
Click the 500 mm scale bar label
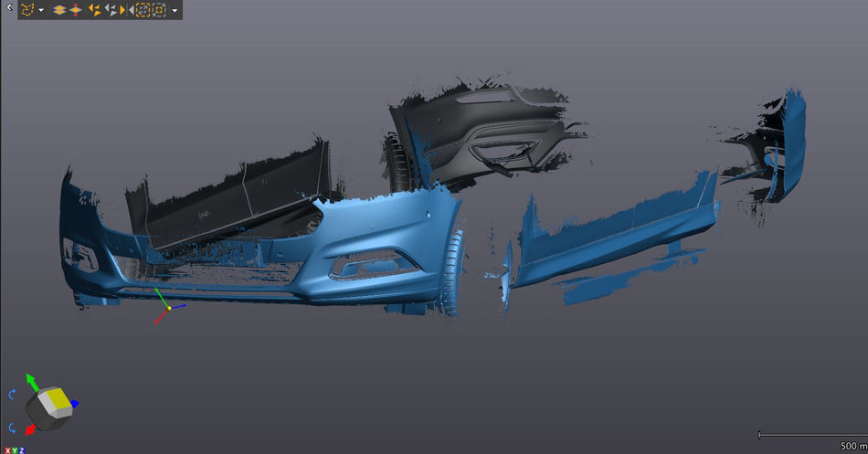(853, 446)
